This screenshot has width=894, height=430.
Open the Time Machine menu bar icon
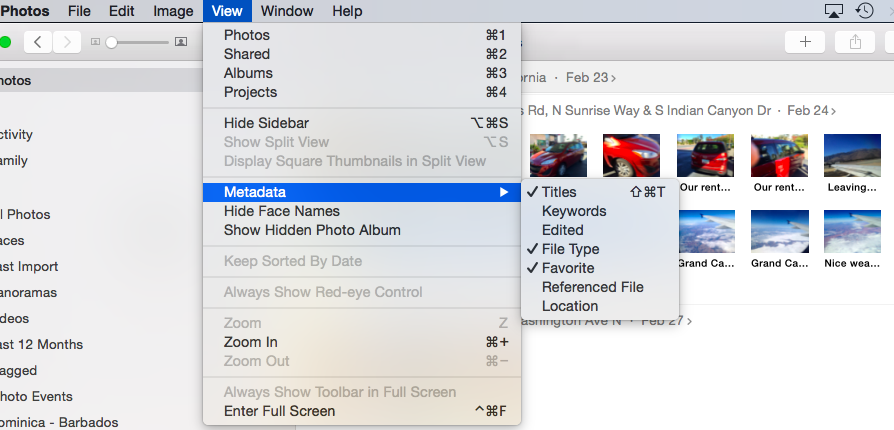(865, 11)
